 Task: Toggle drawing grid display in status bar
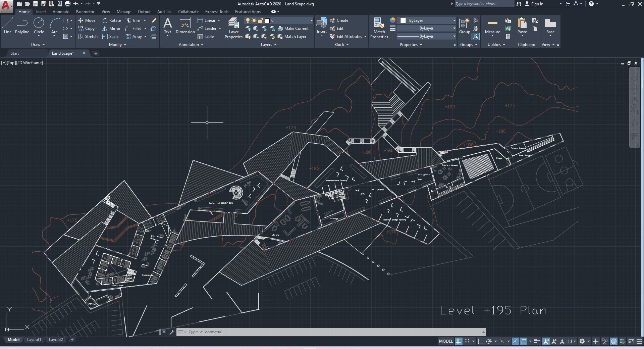pyautogui.click(x=459, y=341)
